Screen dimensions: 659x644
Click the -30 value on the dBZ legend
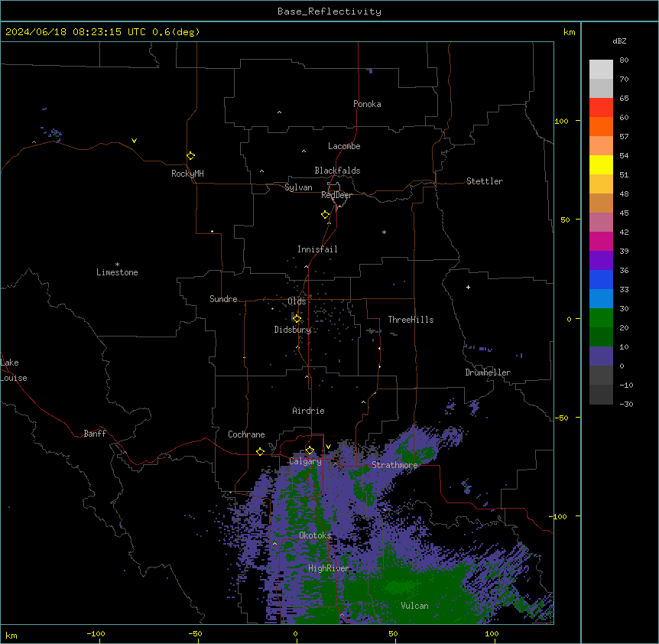tap(626, 404)
